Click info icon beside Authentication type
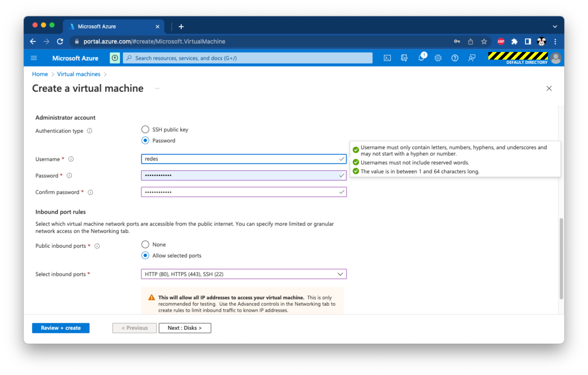This screenshot has width=588, height=375. pos(90,131)
